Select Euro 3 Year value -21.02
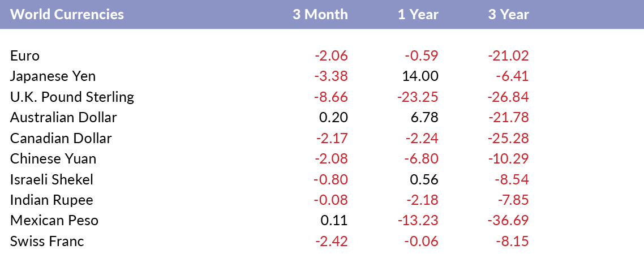The height and width of the screenshot is (271, 644). 508,56
